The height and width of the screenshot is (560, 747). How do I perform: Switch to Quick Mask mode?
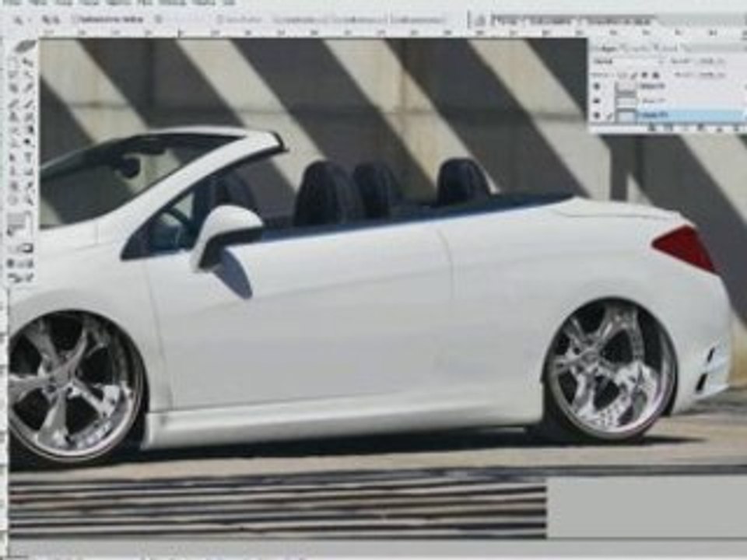pos(28,248)
